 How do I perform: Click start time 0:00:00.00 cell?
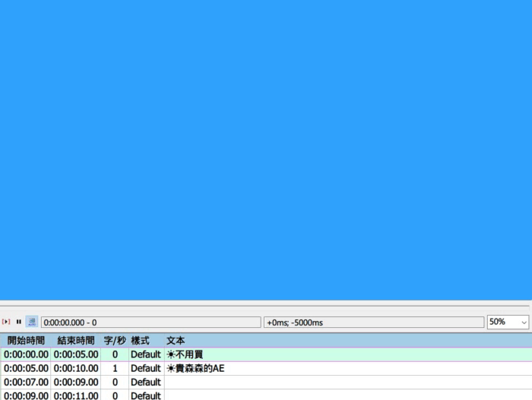click(26, 354)
